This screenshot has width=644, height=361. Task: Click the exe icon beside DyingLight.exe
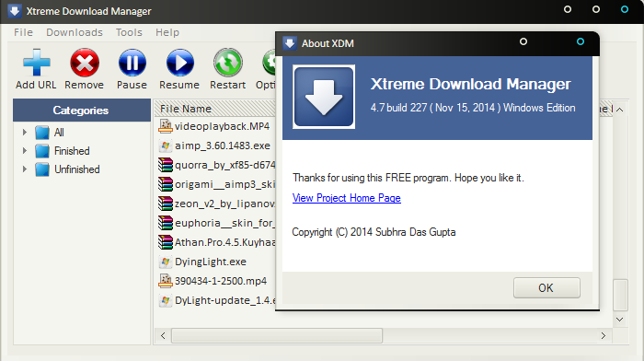tap(165, 262)
